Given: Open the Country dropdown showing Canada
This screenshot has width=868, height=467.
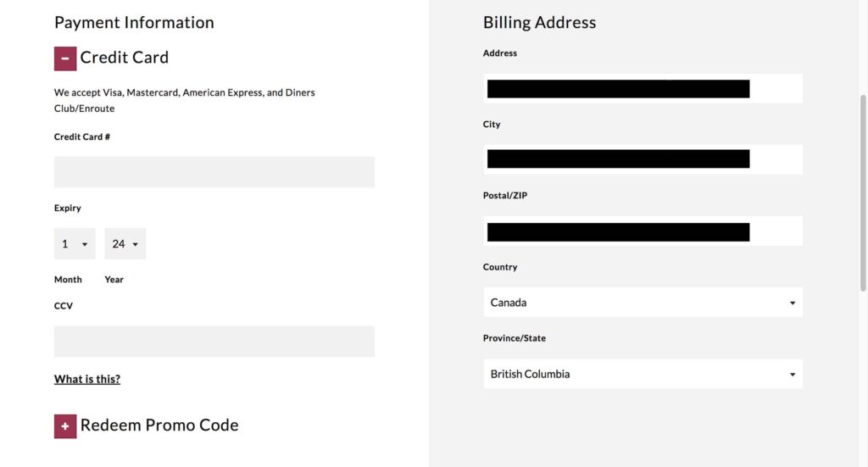Looking at the screenshot, I should (643, 303).
